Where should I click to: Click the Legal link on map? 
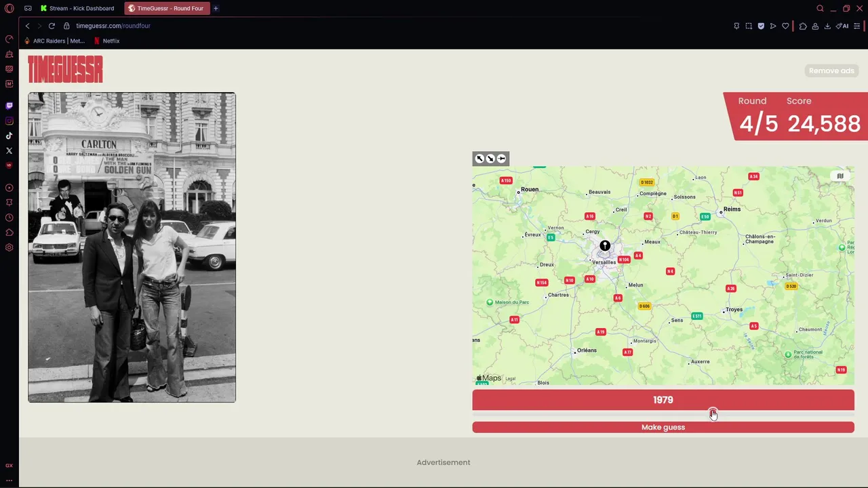[511, 379]
